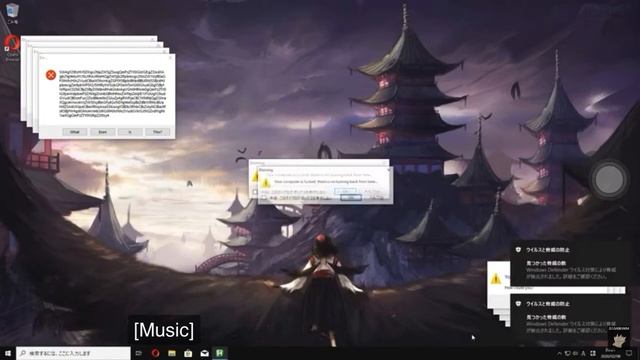Switch to the green running app on taskbar

(220, 353)
